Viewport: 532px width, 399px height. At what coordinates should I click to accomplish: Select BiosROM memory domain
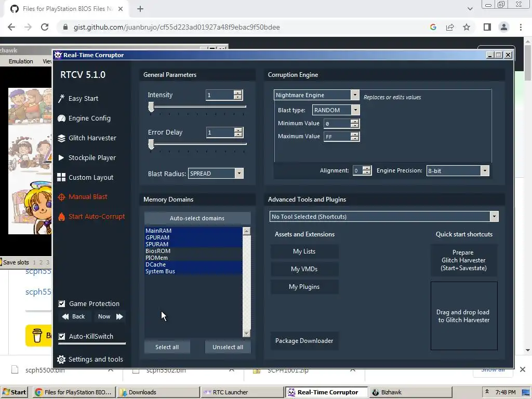pos(193,251)
